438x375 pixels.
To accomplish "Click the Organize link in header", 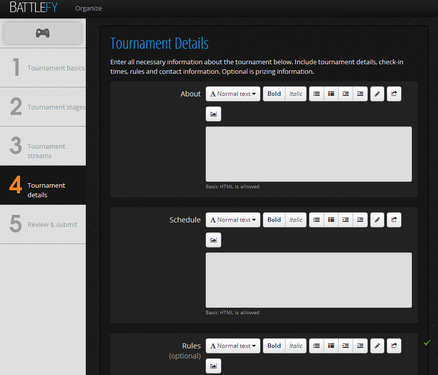I will [x=88, y=8].
